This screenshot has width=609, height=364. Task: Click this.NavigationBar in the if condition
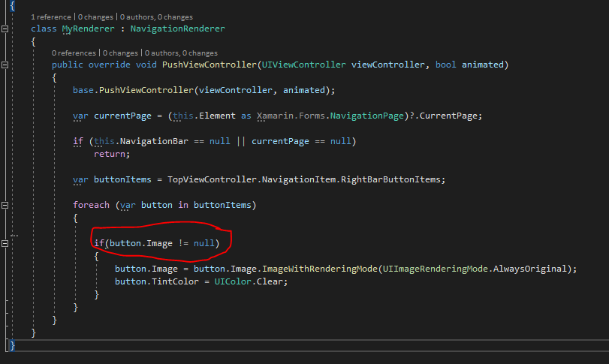click(x=141, y=141)
